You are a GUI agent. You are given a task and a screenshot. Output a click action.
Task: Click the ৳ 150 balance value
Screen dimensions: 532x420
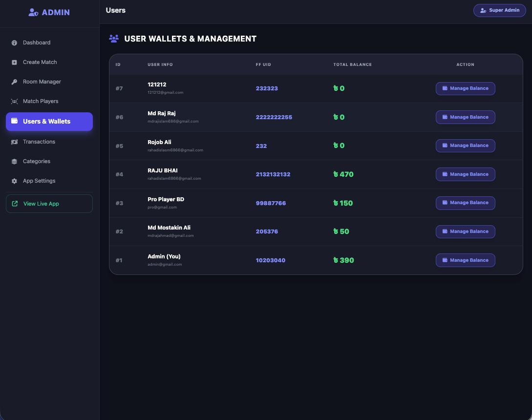tap(342, 203)
